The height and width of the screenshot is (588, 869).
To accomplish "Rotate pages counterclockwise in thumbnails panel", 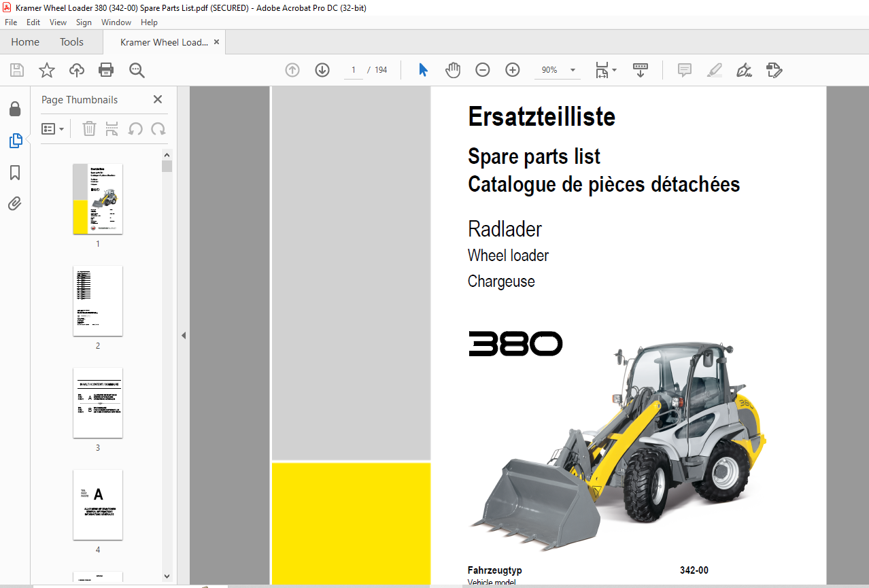I will [135, 128].
